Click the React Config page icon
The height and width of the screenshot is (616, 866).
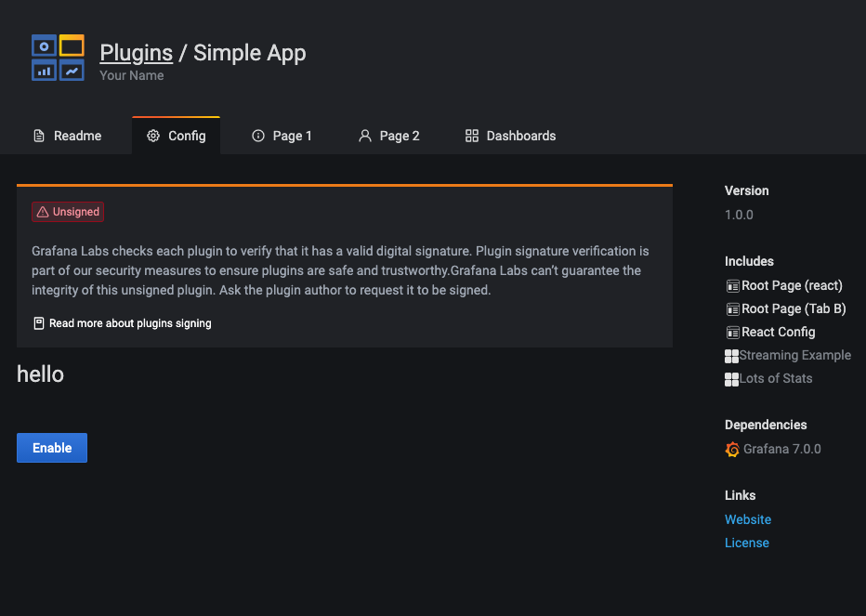(732, 333)
